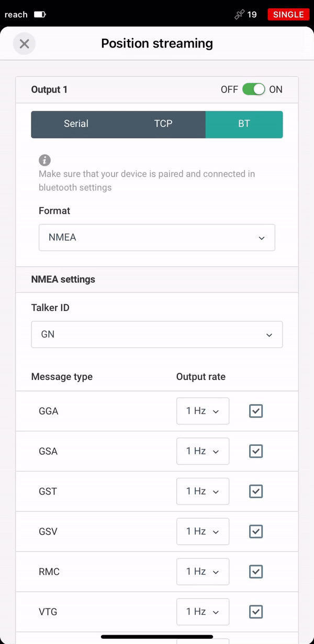The width and height of the screenshot is (314, 644).
Task: Tap the info icon above Bluetooth note
Action: pyautogui.click(x=45, y=160)
